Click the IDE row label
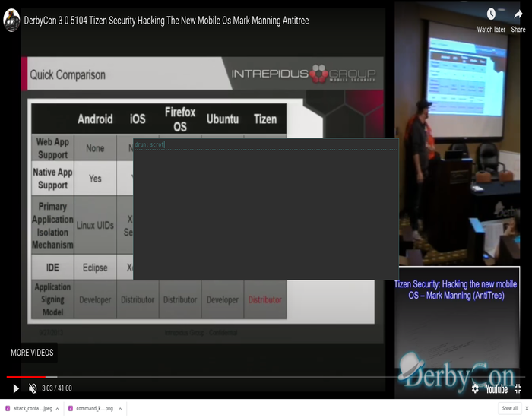532x418 pixels. tap(52, 268)
